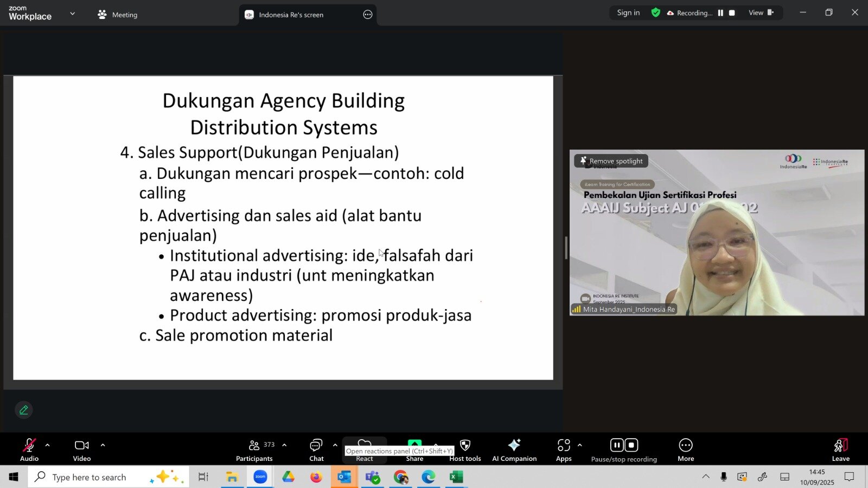
Task: Click the panel divider resize handle
Action: coord(566,248)
